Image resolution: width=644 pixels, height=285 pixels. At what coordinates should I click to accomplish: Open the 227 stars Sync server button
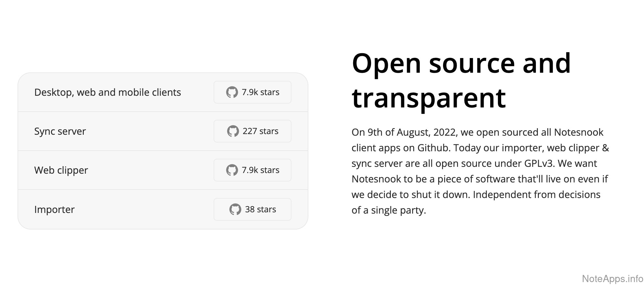(x=253, y=131)
